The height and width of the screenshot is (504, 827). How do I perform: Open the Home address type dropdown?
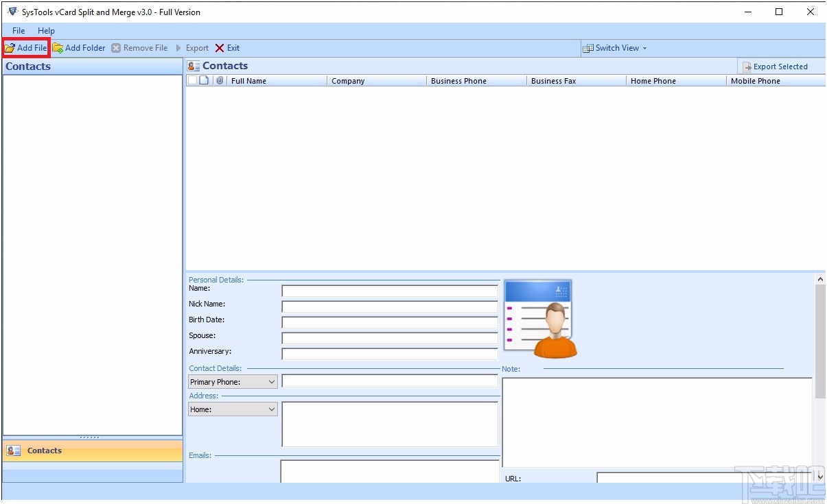232,409
